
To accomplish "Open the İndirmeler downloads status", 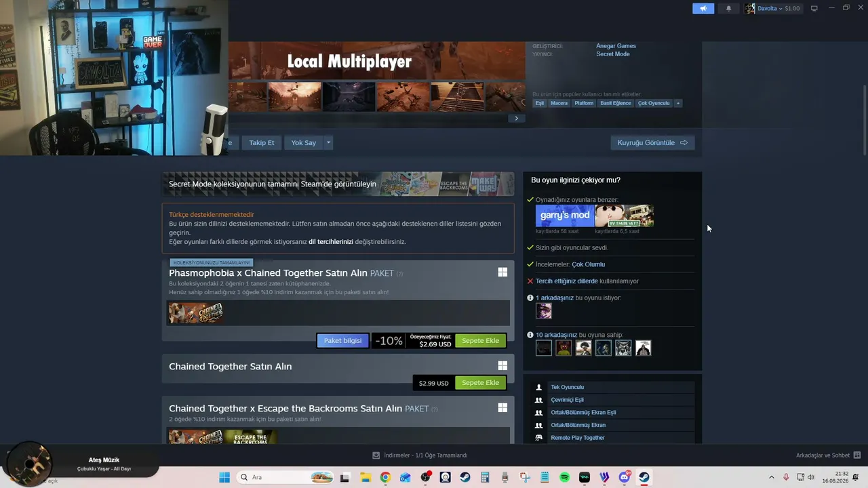I will click(420, 455).
